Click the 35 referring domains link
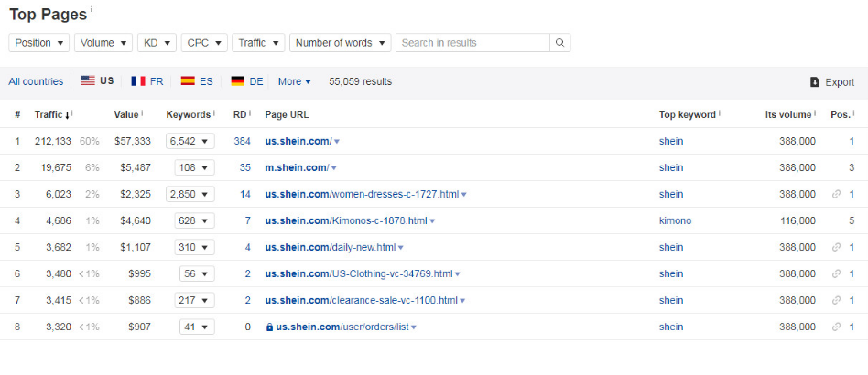 245,167
